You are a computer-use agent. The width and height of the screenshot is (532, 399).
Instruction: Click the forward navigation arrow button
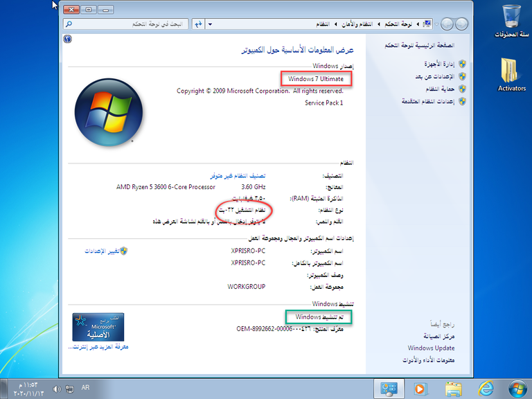tap(447, 24)
